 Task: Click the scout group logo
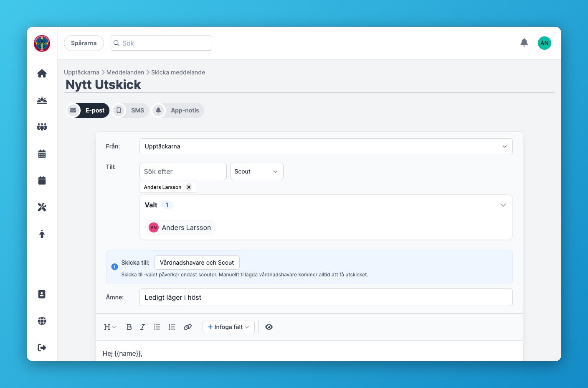[42, 43]
